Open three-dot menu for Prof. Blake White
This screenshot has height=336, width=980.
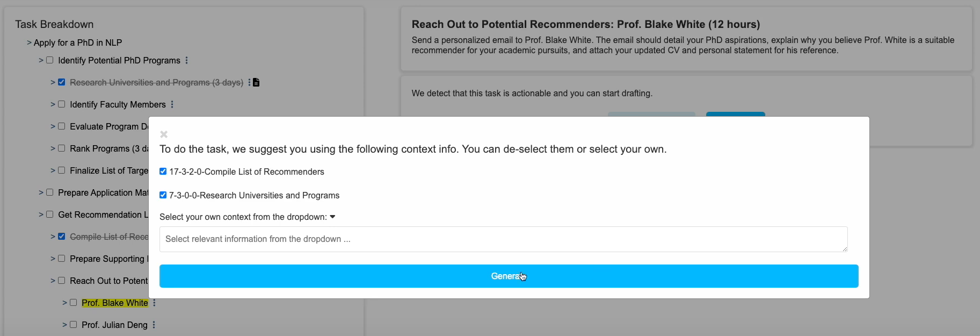154,303
